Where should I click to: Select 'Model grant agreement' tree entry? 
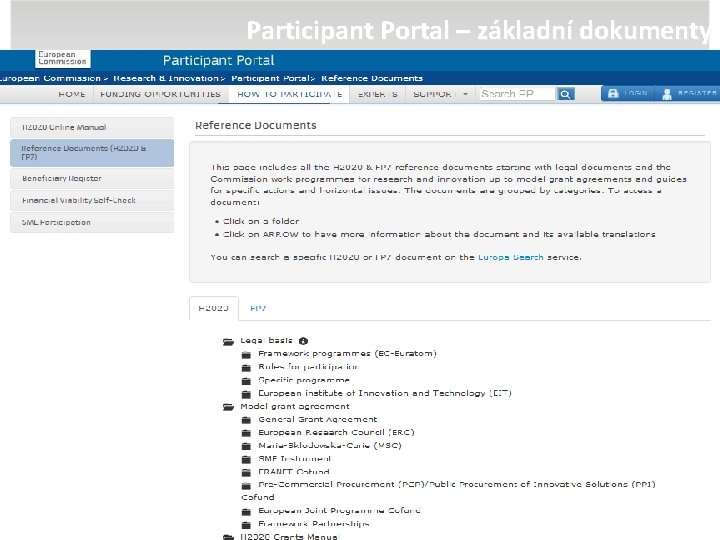pos(295,406)
